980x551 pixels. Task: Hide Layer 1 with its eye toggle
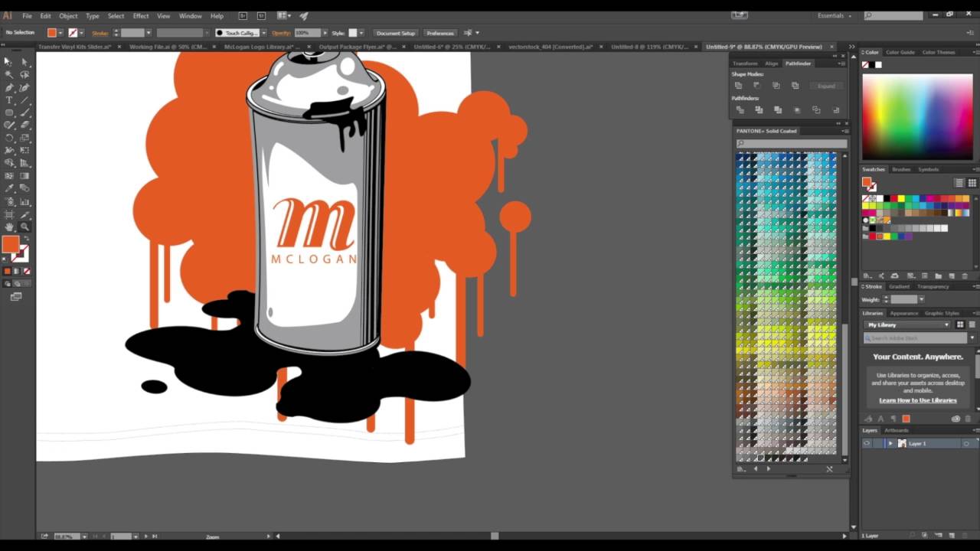coord(867,443)
